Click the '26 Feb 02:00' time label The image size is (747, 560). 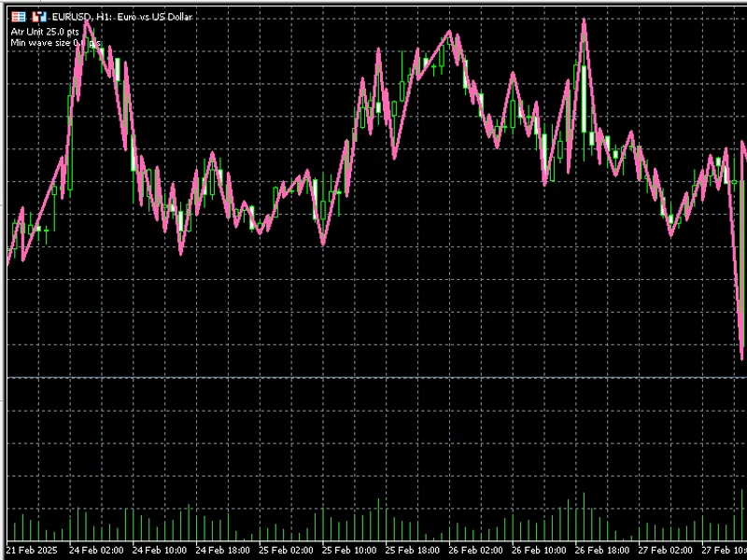click(475, 550)
